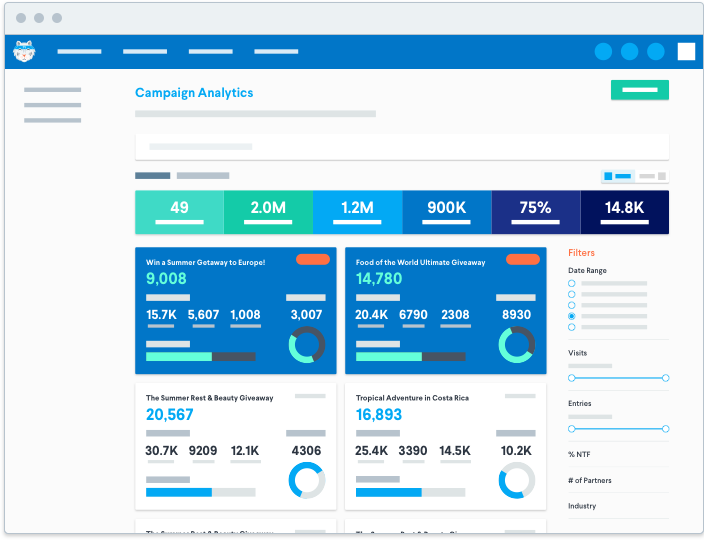Screen dimensions: 704x540
Task: Click the 10.2K value on Costa Rica card
Action: 516,451
